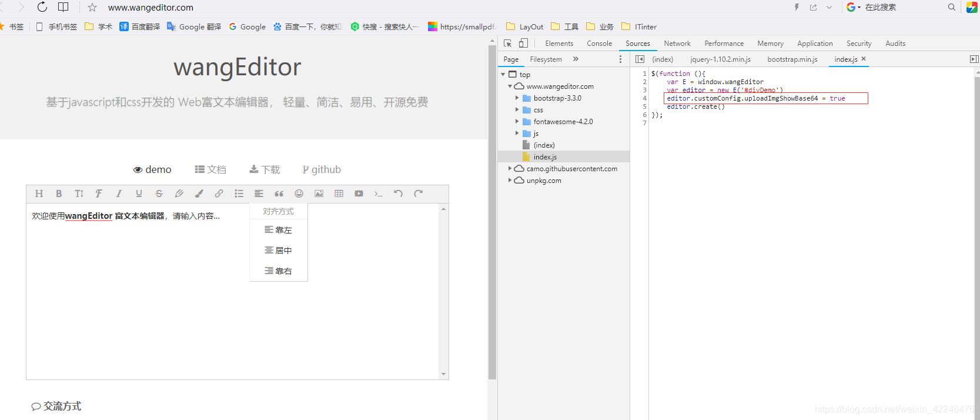Viewport: 980px width, 420px height.
Task: Expand the css folder
Action: pyautogui.click(x=517, y=110)
